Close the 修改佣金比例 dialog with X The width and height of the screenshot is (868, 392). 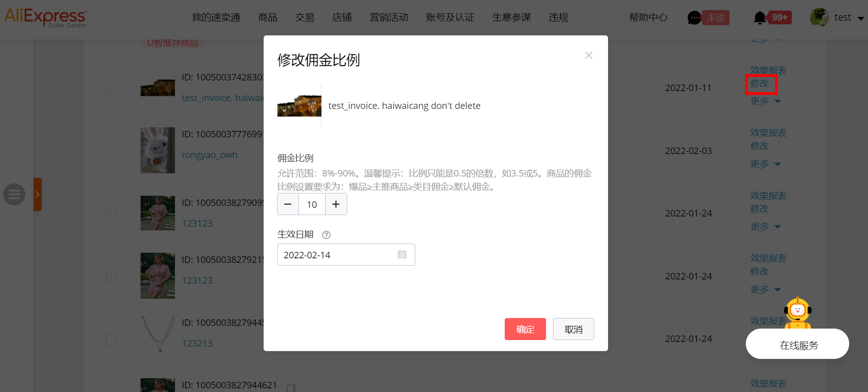(x=588, y=56)
